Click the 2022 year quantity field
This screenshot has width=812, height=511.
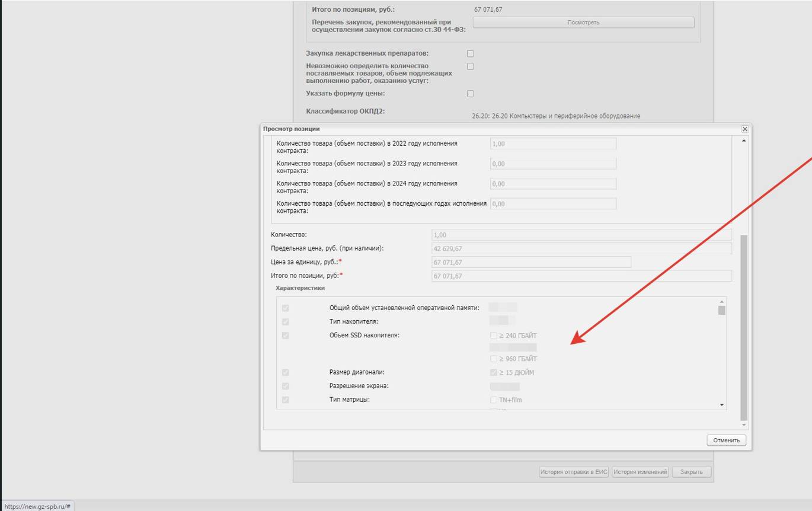click(553, 143)
